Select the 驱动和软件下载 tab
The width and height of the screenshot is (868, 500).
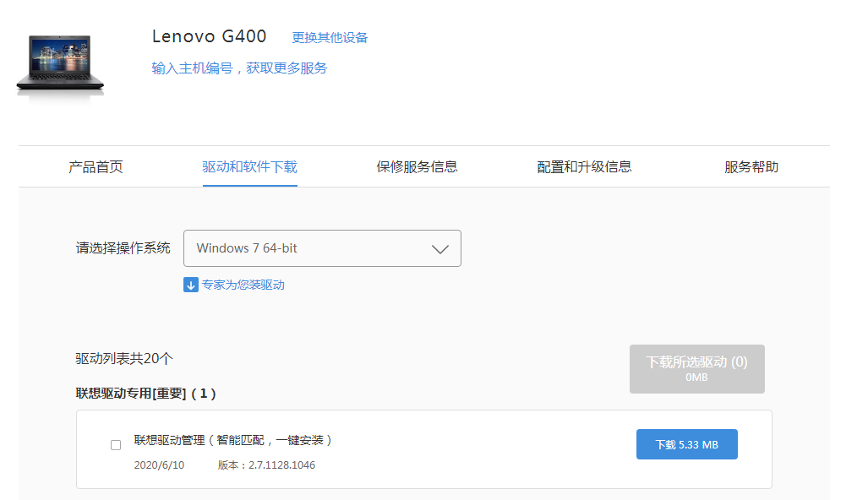[249, 167]
